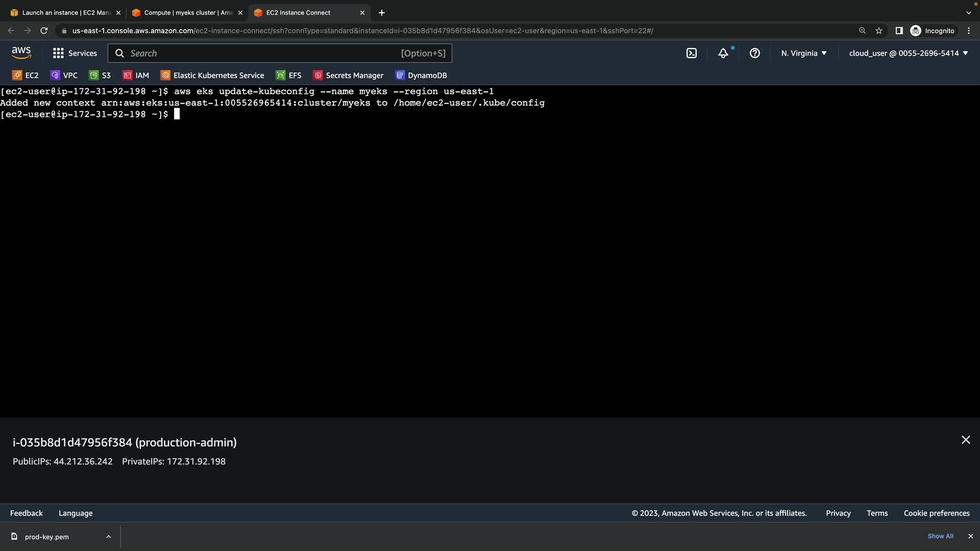Open the IAM service shortcut
The height and width of the screenshot is (551, 980).
(x=136, y=76)
